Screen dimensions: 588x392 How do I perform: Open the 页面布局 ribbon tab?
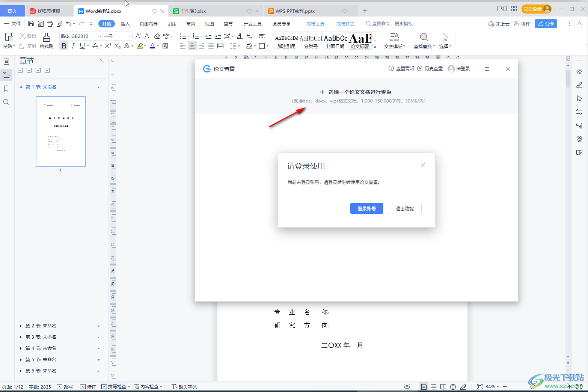pos(149,24)
